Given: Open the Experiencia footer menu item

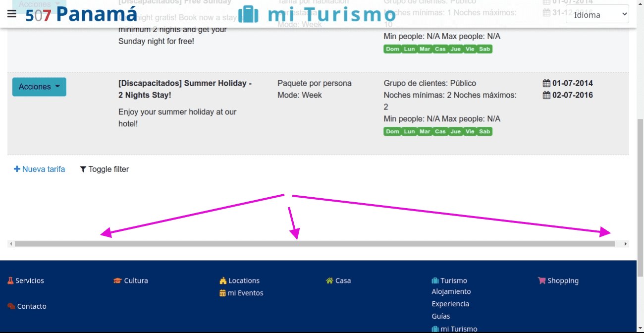Looking at the screenshot, I should [450, 304].
